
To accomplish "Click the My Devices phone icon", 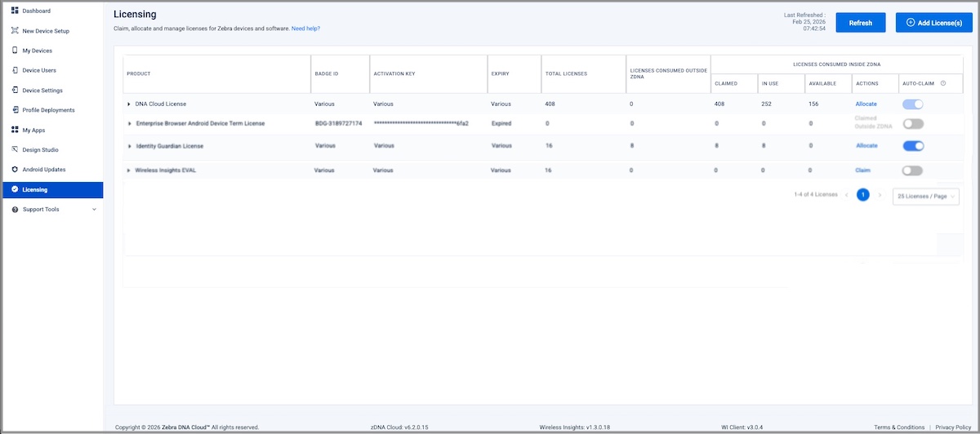I will coord(15,51).
